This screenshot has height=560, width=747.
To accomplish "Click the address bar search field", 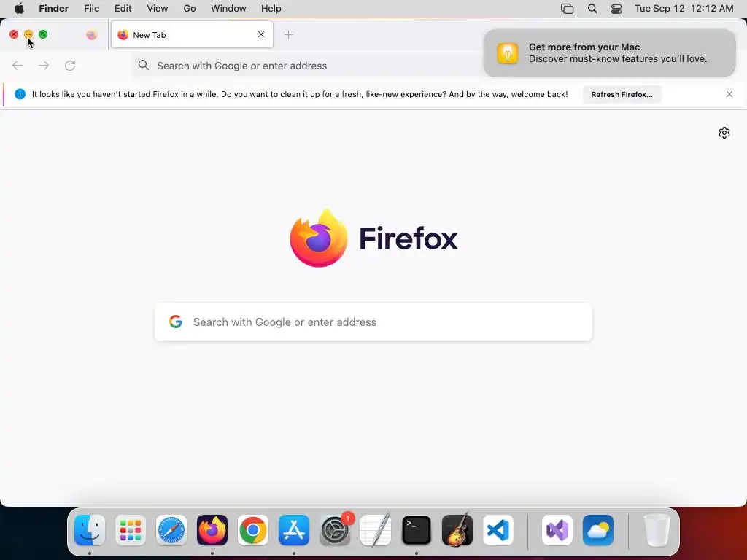I will coord(309,66).
